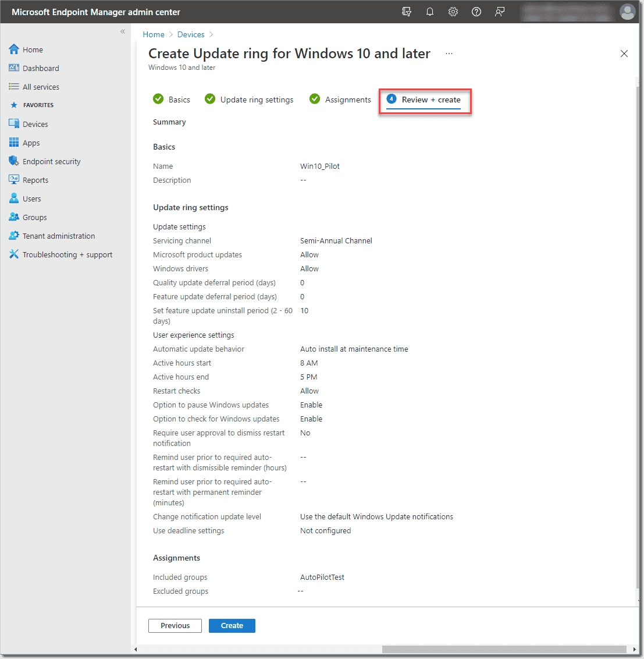Click the 8 AM active hours start value

click(309, 363)
